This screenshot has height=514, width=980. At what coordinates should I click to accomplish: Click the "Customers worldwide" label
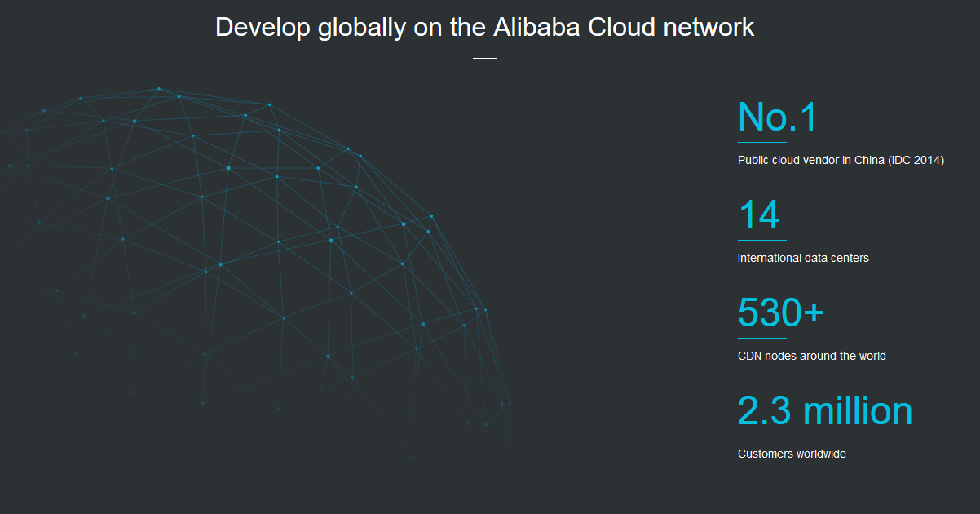point(792,454)
